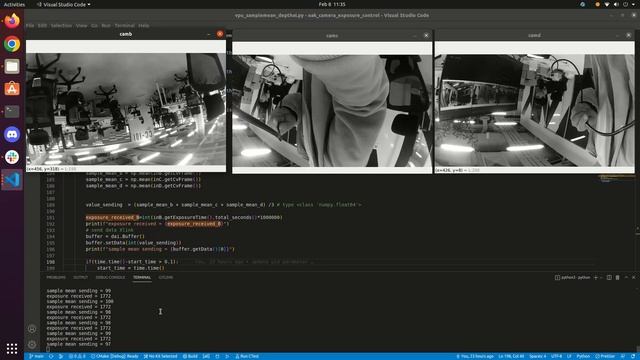Click Prettier in the status bar

(x=605, y=356)
